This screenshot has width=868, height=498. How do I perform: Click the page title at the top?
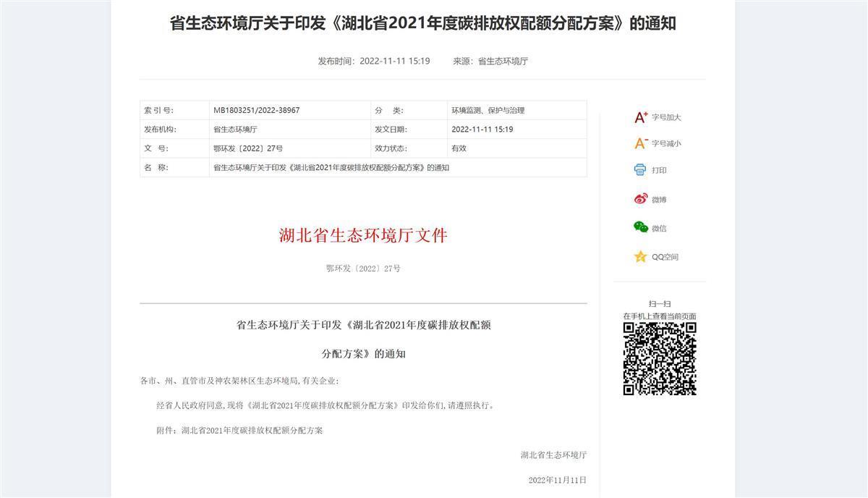(x=422, y=23)
